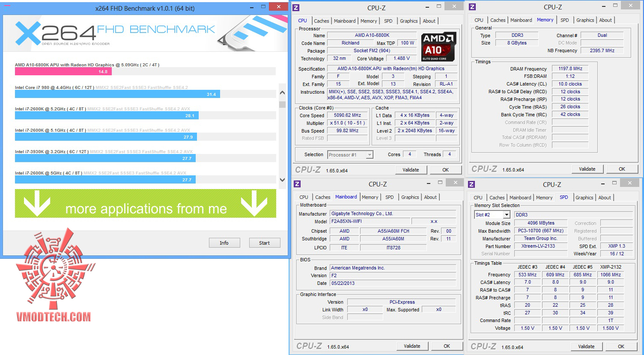This screenshot has width=644, height=355.
Task: Click the CPU-Z icon in the SPD tab window title bar
Action: pos(471,184)
